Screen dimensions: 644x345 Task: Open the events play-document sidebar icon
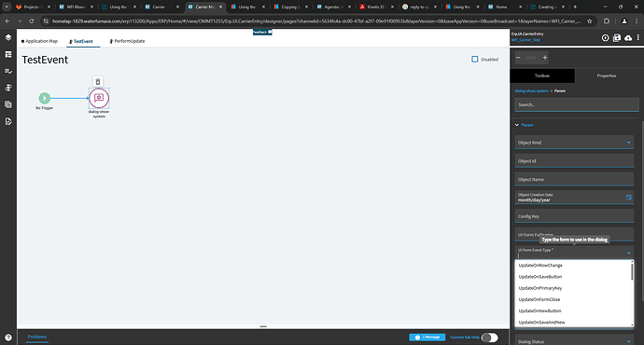click(x=8, y=121)
